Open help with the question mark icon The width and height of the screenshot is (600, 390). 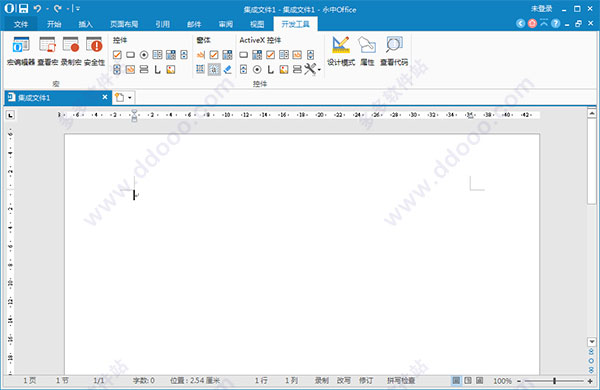[556, 23]
